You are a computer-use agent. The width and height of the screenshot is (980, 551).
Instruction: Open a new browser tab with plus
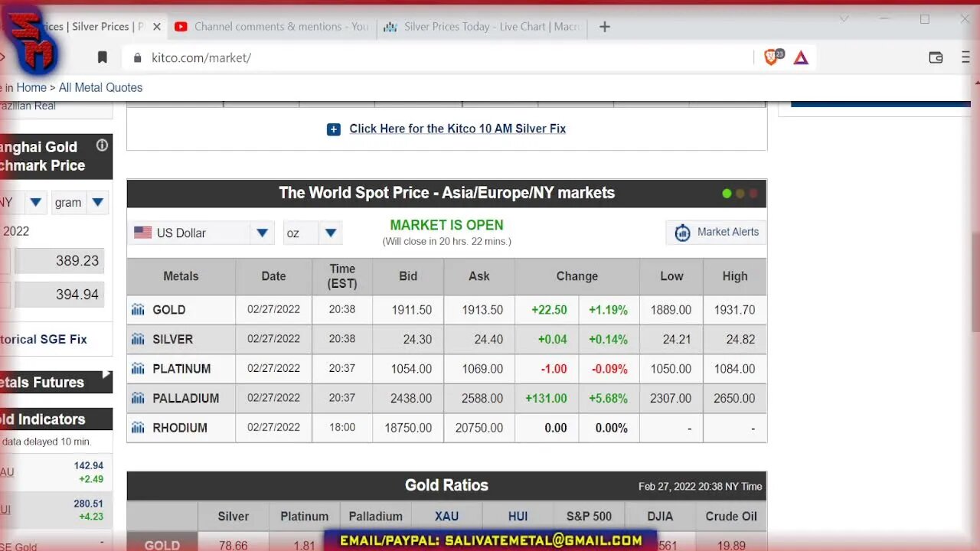tap(604, 27)
